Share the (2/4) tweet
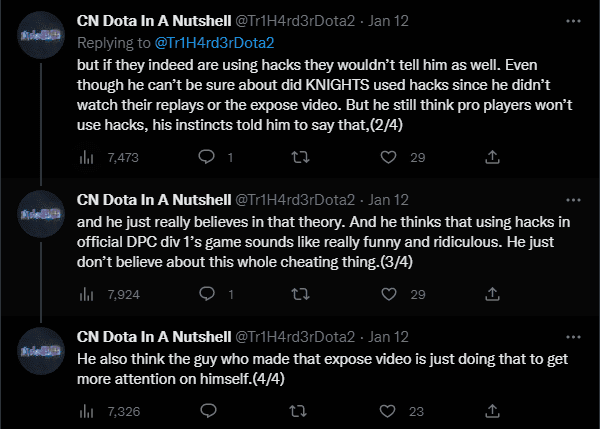The height and width of the screenshot is (429, 600). pyautogui.click(x=492, y=157)
